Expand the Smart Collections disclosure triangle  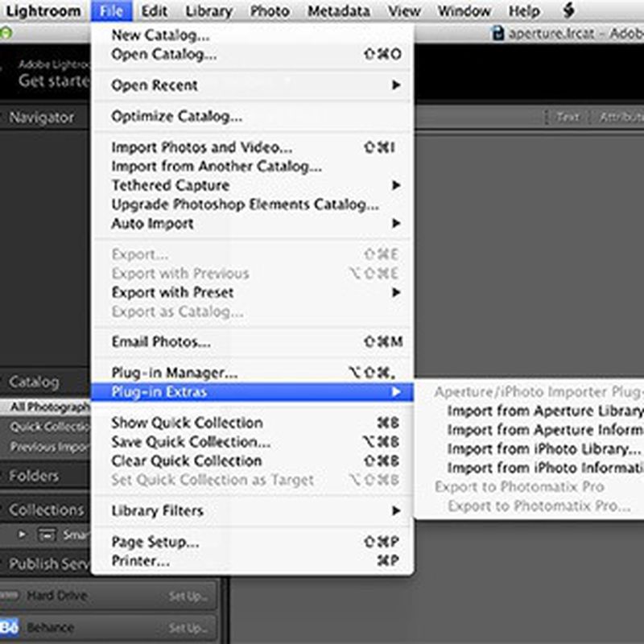(x=23, y=535)
